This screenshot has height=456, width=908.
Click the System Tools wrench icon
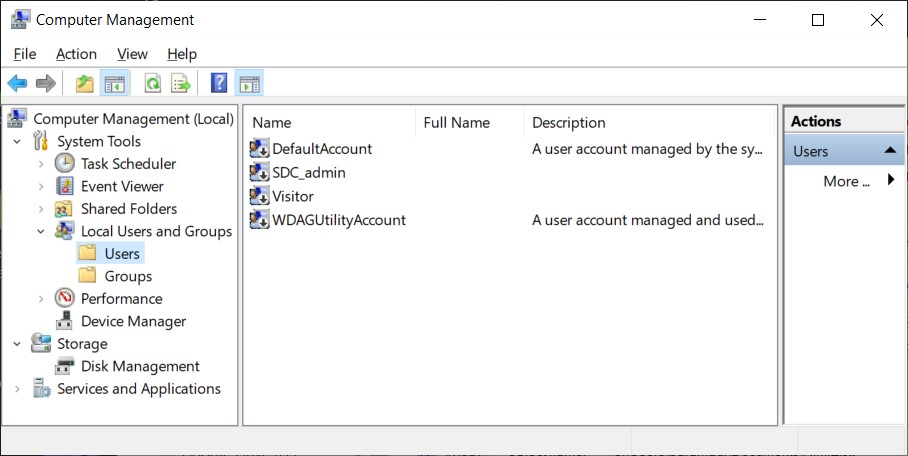(41, 141)
